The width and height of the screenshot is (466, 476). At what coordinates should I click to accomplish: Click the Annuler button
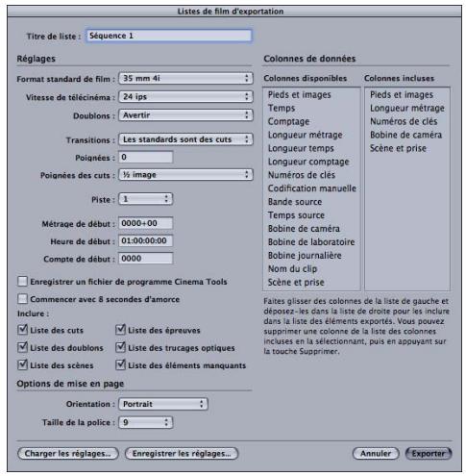tap(376, 454)
